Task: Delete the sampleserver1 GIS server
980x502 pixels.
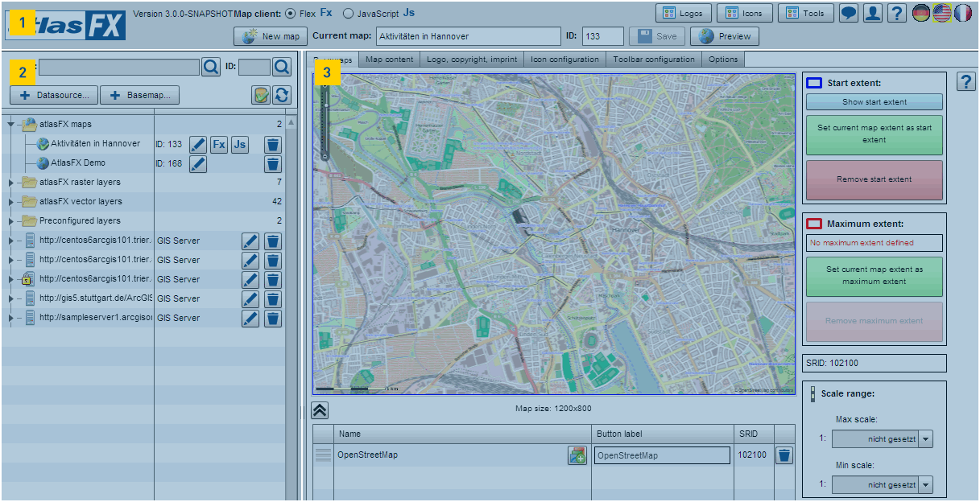Action: point(274,318)
